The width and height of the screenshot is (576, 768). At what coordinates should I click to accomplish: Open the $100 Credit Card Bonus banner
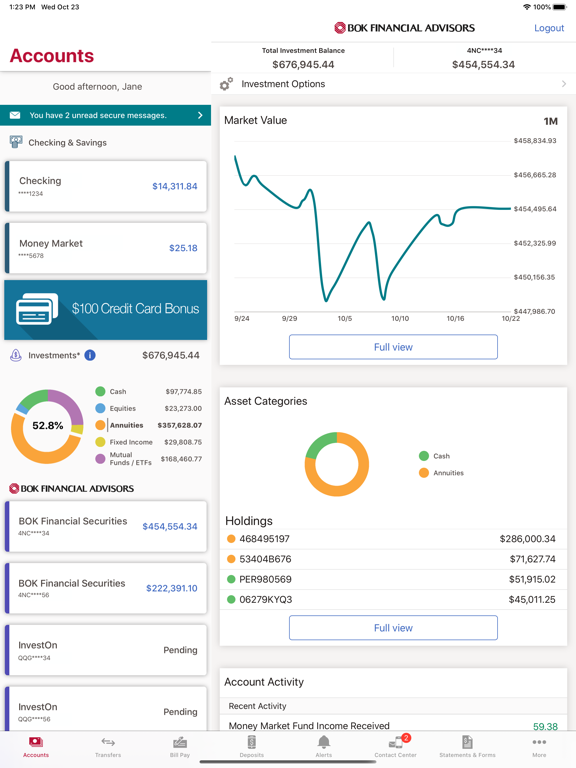pos(106,310)
